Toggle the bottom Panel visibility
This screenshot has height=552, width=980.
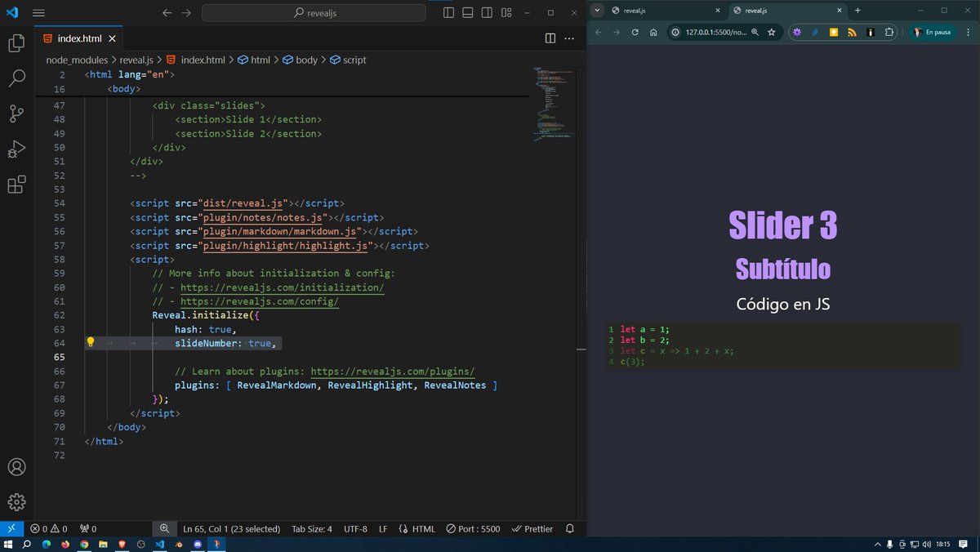[x=467, y=12]
